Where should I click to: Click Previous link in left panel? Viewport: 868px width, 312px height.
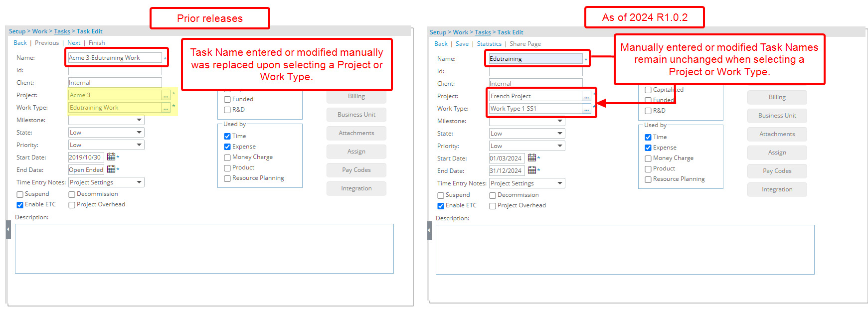pos(47,43)
